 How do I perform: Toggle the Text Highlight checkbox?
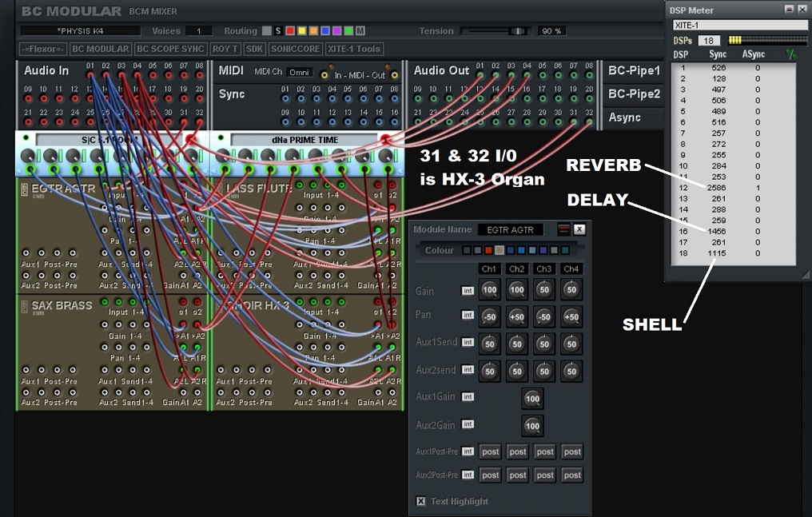click(421, 501)
